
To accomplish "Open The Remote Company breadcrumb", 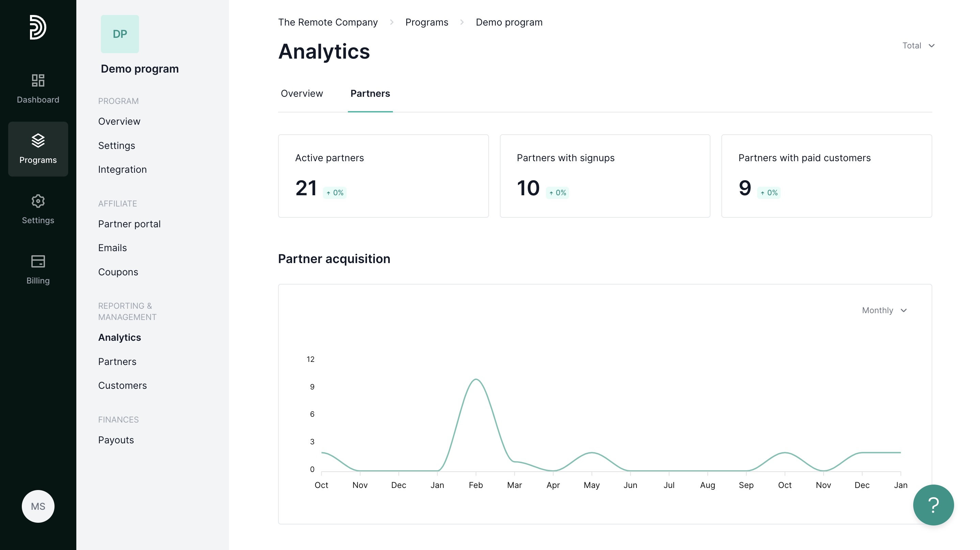I will [x=328, y=22].
